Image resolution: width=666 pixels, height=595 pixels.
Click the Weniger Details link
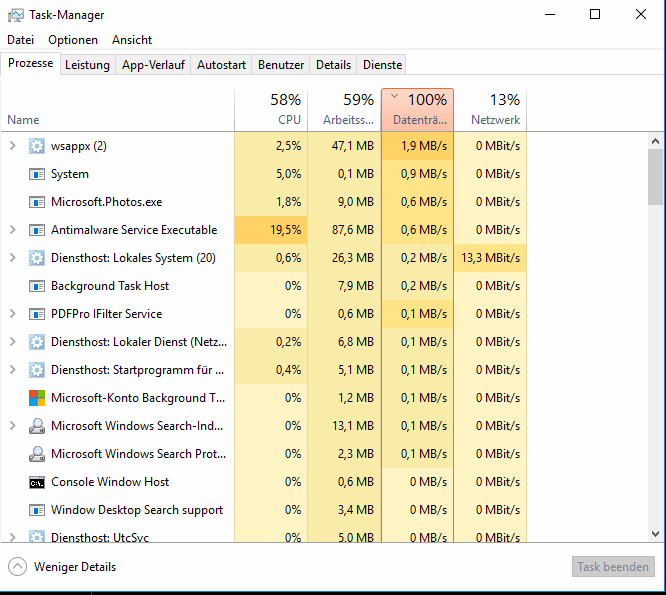(x=75, y=567)
